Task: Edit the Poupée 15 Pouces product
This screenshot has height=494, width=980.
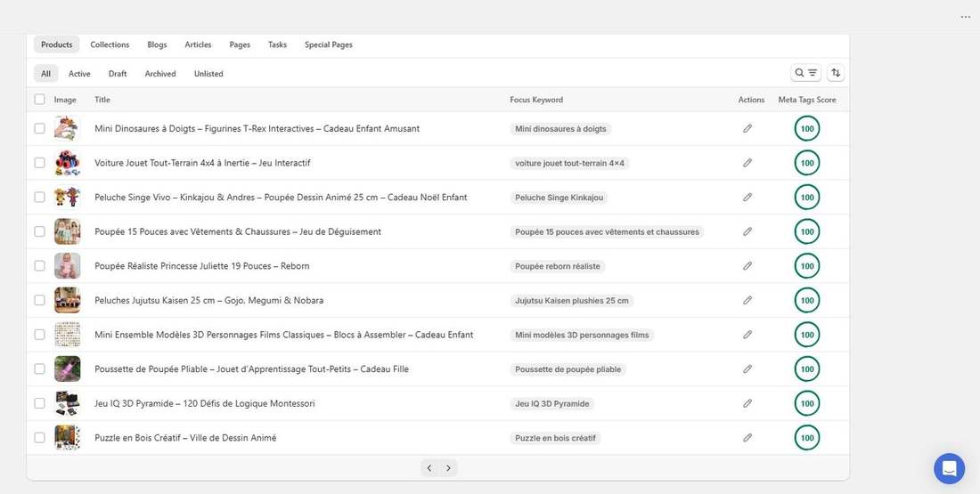Action: (747, 231)
